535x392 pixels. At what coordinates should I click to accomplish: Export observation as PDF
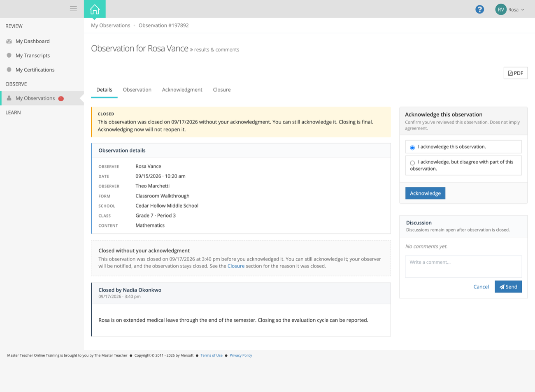tap(516, 73)
